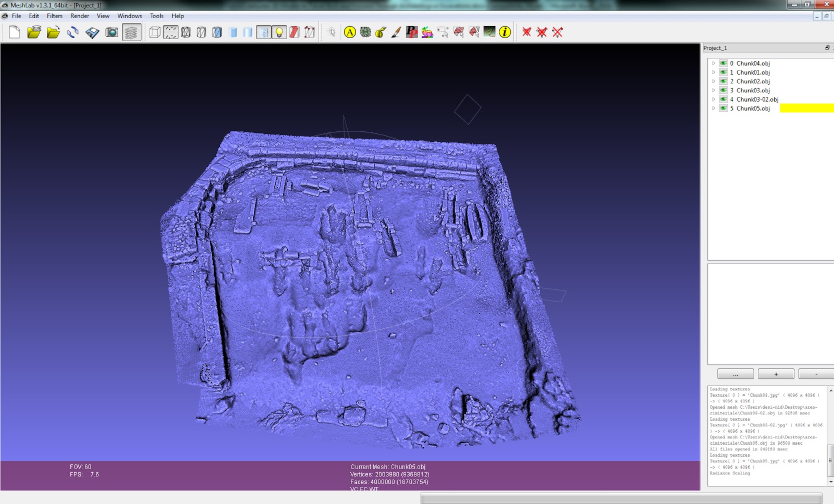Expand the Chunk05.obj tree node
The width and height of the screenshot is (834, 504).
pyautogui.click(x=714, y=108)
